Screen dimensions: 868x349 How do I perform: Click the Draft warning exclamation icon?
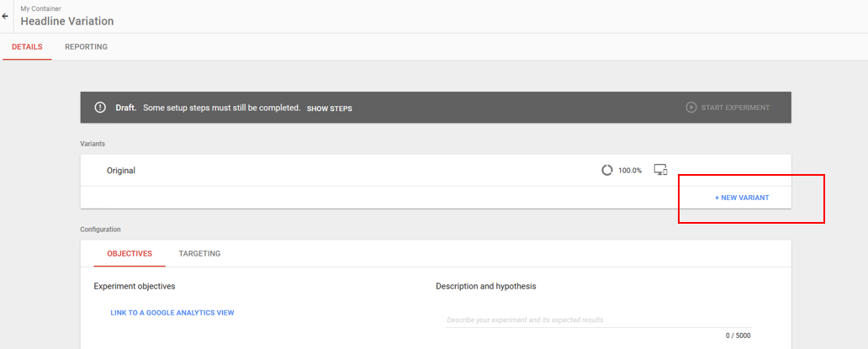click(99, 108)
